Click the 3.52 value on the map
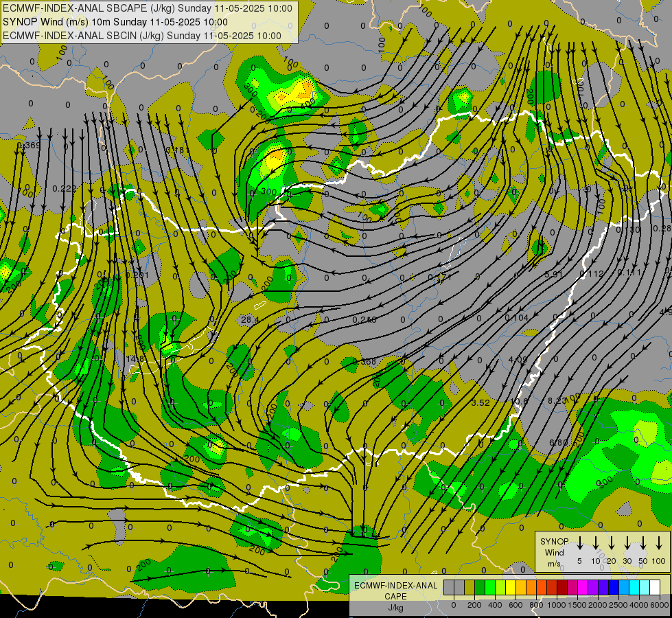 click(x=480, y=402)
